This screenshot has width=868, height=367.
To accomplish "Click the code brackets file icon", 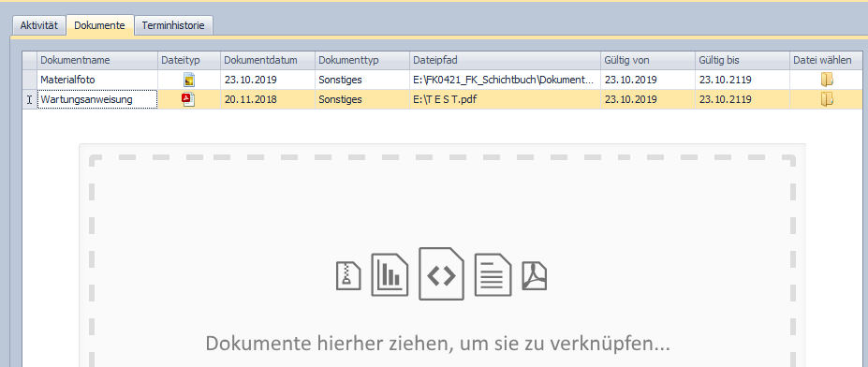I will tap(441, 274).
